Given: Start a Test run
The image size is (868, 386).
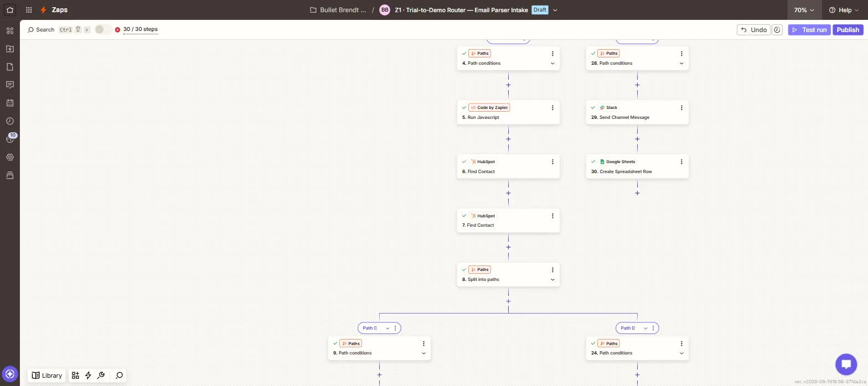Looking at the screenshot, I should tap(809, 30).
